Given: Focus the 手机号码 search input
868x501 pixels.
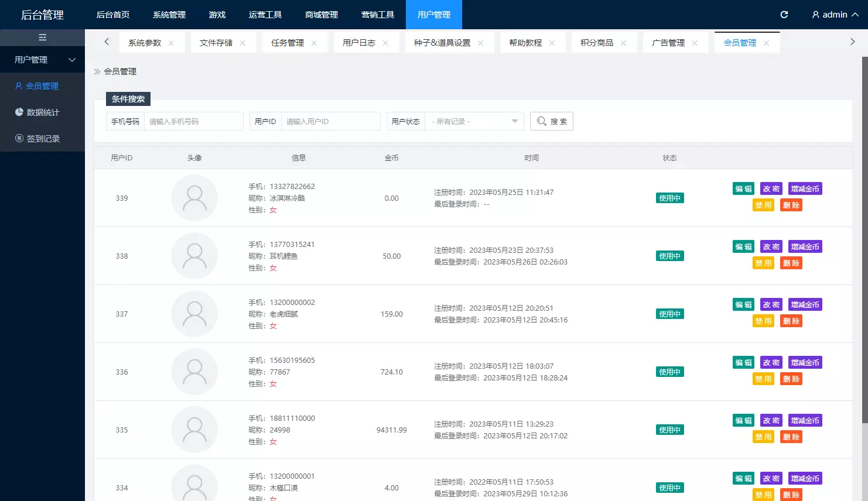Looking at the screenshot, I should coord(194,121).
